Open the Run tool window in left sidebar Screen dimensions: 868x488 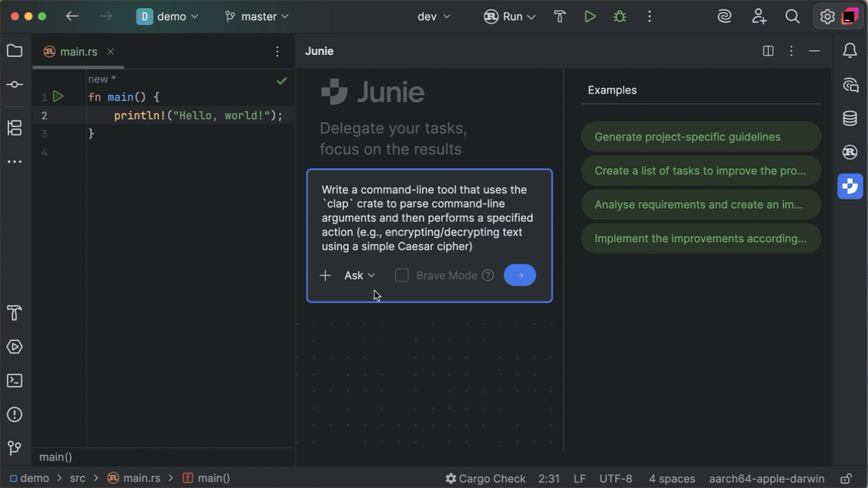14,347
